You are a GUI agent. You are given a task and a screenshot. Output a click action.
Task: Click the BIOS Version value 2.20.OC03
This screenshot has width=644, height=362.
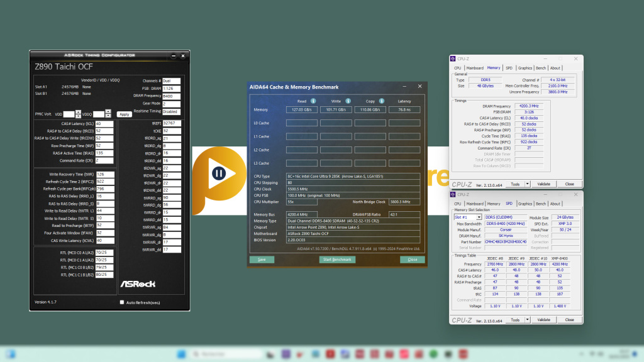(353, 240)
